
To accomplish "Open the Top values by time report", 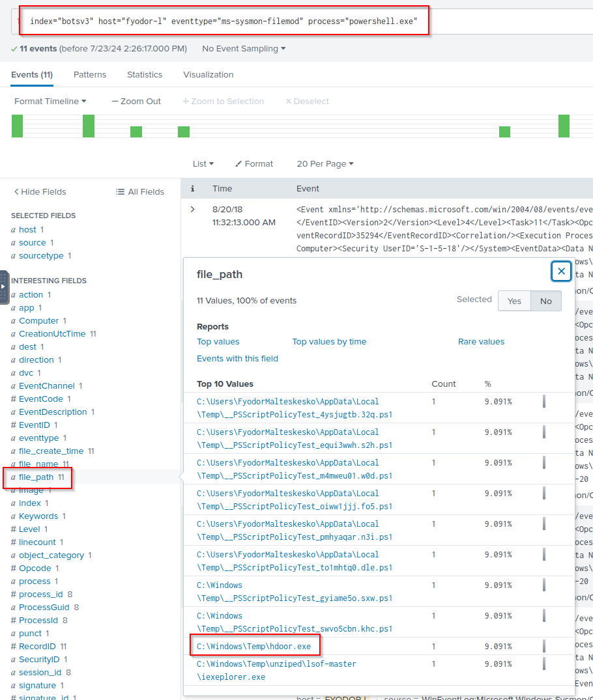I will pyautogui.click(x=329, y=342).
